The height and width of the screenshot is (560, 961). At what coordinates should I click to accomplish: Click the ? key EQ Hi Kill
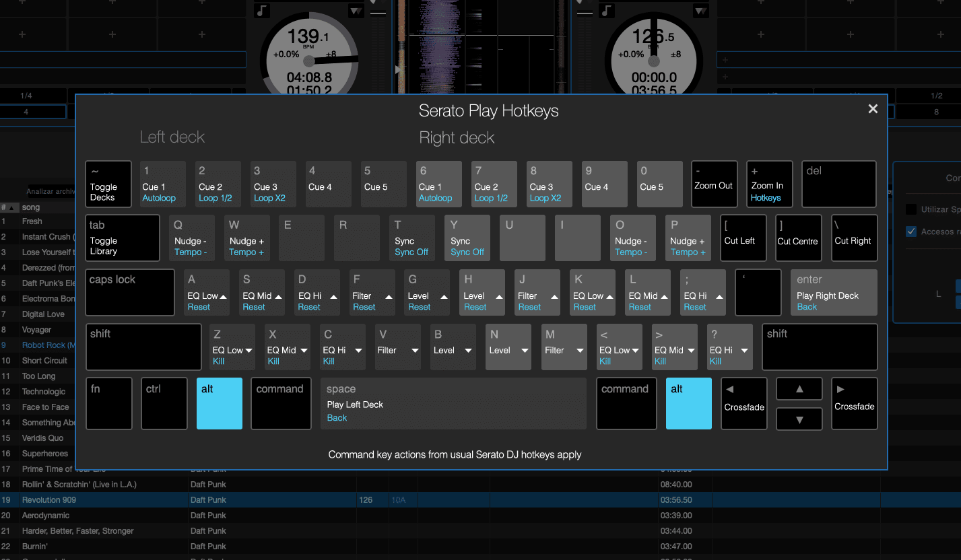(730, 347)
